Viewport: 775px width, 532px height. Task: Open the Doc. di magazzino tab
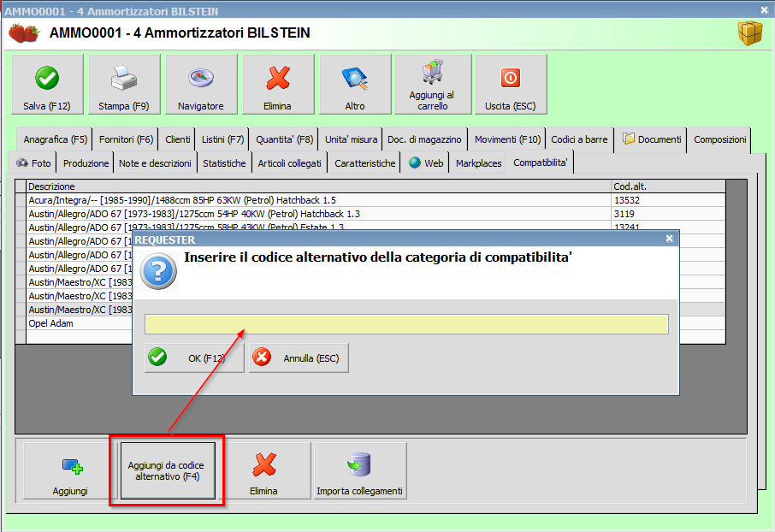pyautogui.click(x=424, y=139)
